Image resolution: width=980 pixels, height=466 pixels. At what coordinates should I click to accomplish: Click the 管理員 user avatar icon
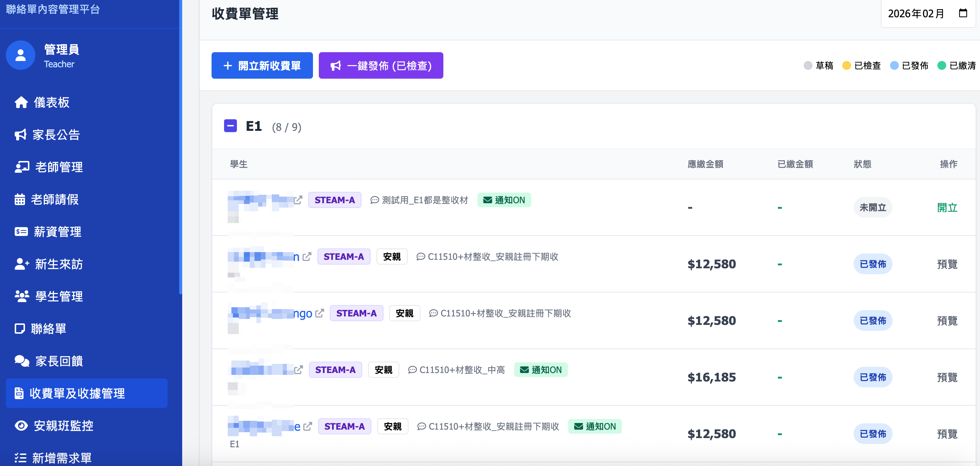[x=21, y=55]
